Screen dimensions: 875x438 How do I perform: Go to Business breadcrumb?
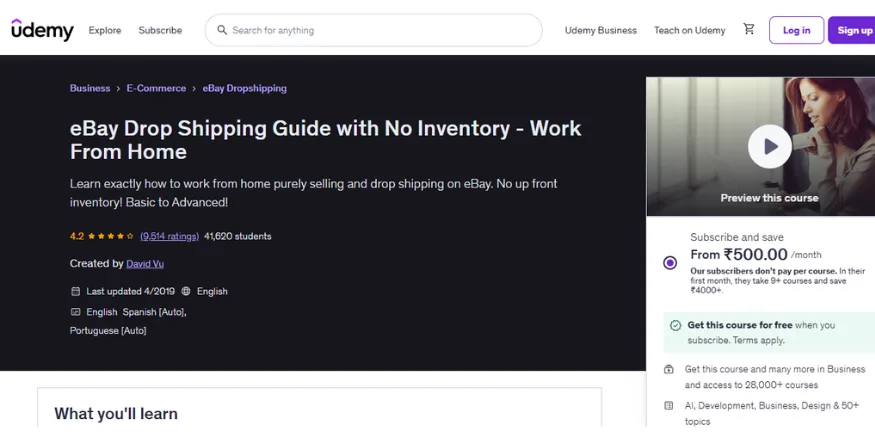click(90, 88)
